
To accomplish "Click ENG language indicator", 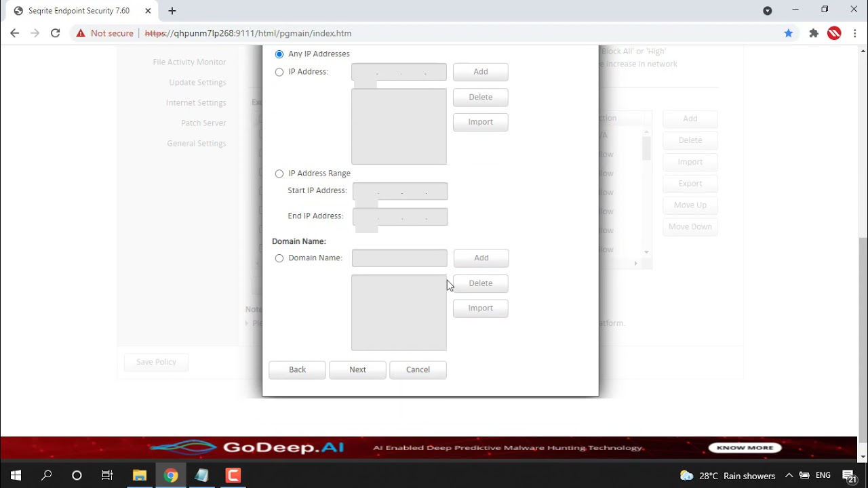I will tap(823, 476).
